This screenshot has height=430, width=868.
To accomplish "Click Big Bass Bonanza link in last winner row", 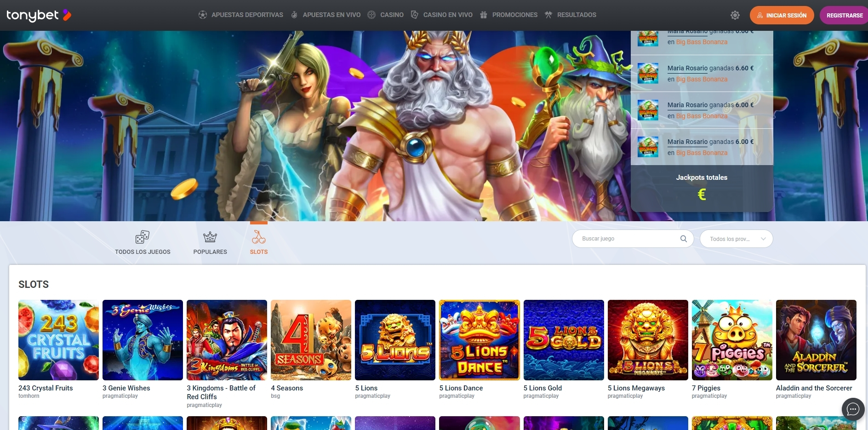I will (x=702, y=153).
